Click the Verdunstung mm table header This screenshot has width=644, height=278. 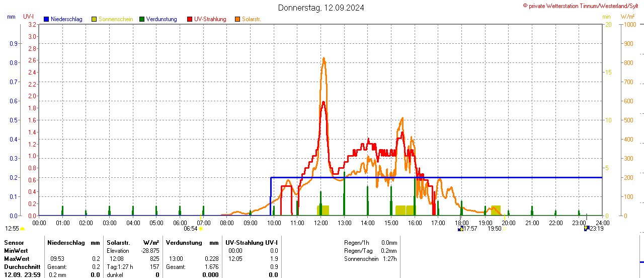pos(192,243)
